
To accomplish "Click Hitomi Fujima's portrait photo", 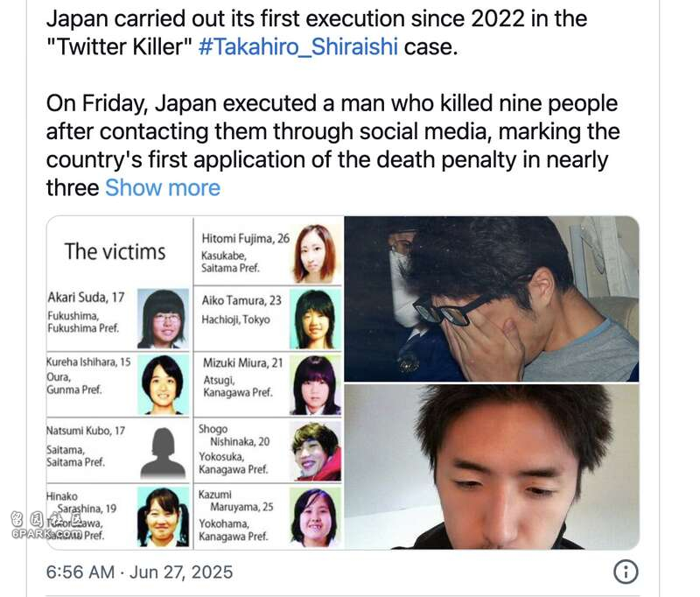I will 315,253.
